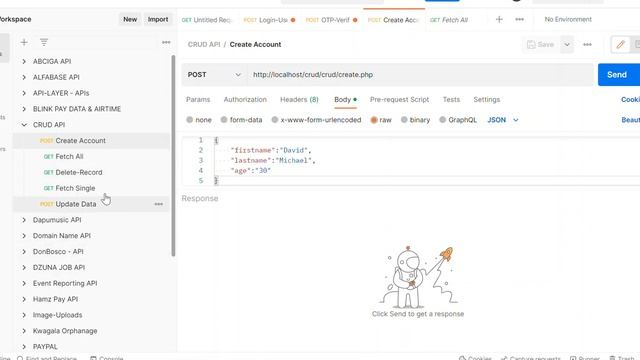The image size is (640, 360).
Task: Collapse the CRUD API collection
Action: 24,125
